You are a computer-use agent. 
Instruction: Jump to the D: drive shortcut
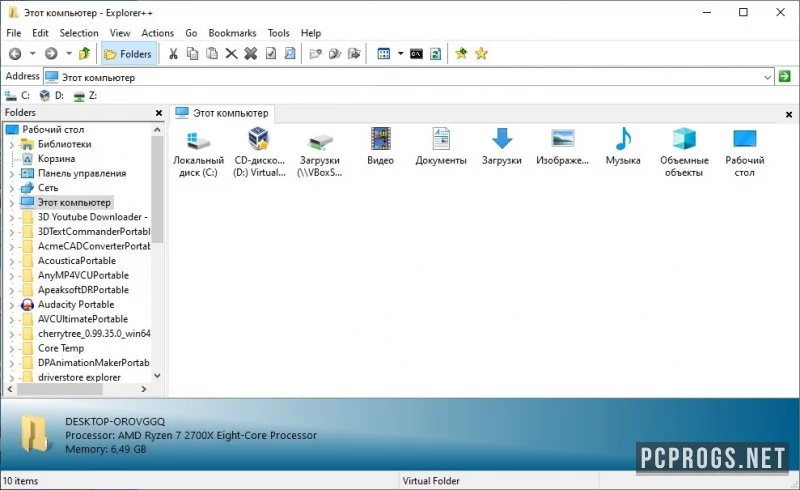coord(52,95)
